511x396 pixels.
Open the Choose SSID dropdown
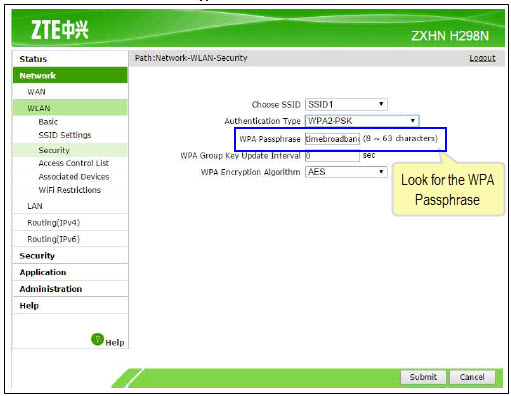point(346,104)
